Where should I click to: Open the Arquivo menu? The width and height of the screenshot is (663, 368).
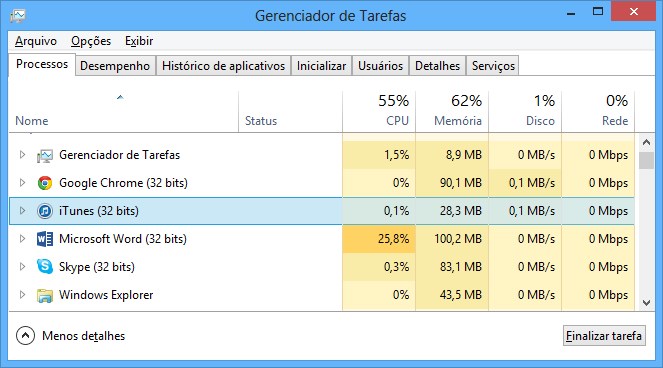click(36, 41)
